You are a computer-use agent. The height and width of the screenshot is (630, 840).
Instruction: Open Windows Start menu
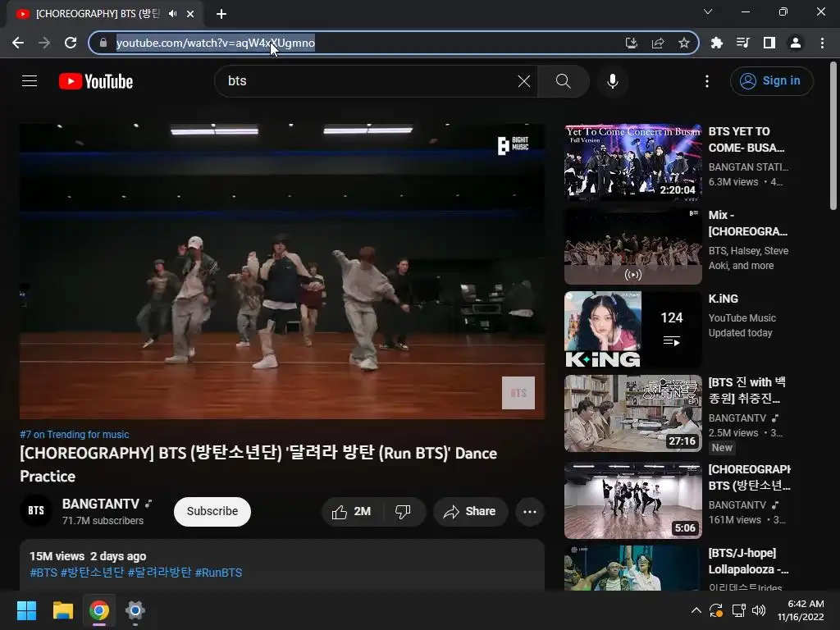click(x=26, y=610)
